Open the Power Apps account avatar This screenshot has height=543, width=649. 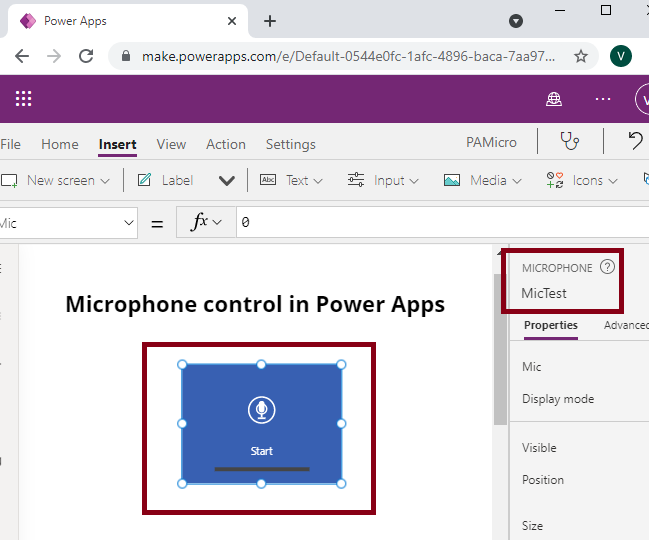pyautogui.click(x=642, y=99)
